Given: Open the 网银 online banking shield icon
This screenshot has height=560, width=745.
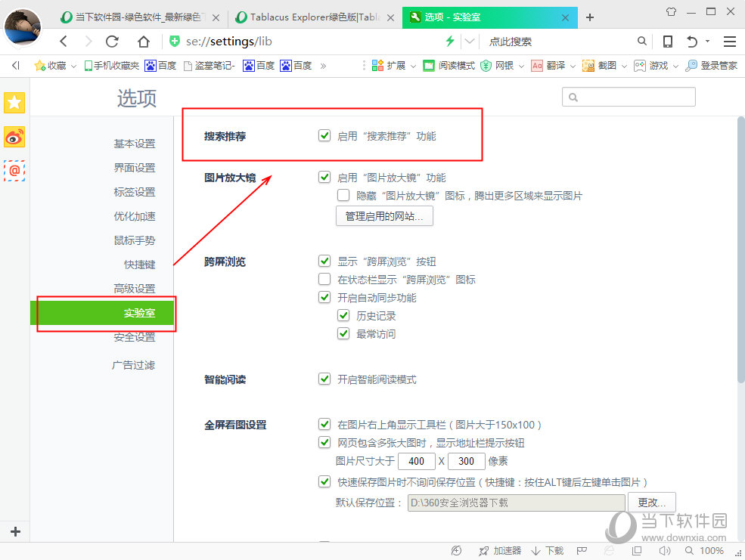Looking at the screenshot, I should point(501,66).
